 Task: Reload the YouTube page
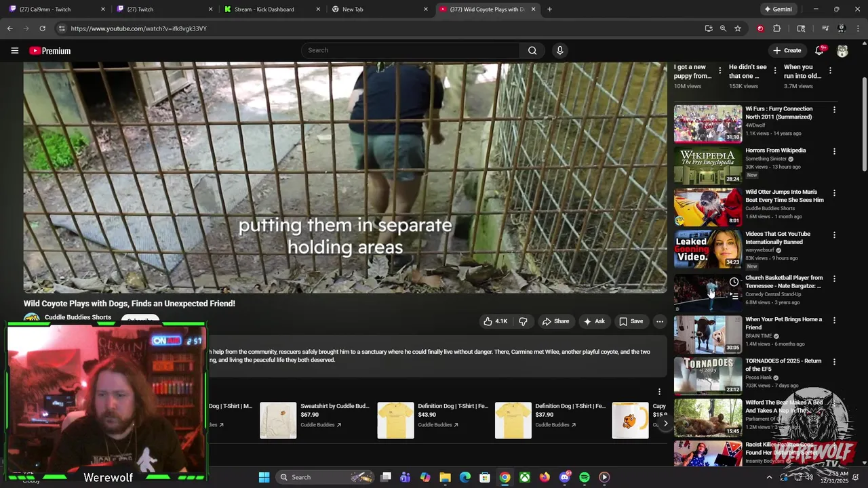[x=42, y=28]
